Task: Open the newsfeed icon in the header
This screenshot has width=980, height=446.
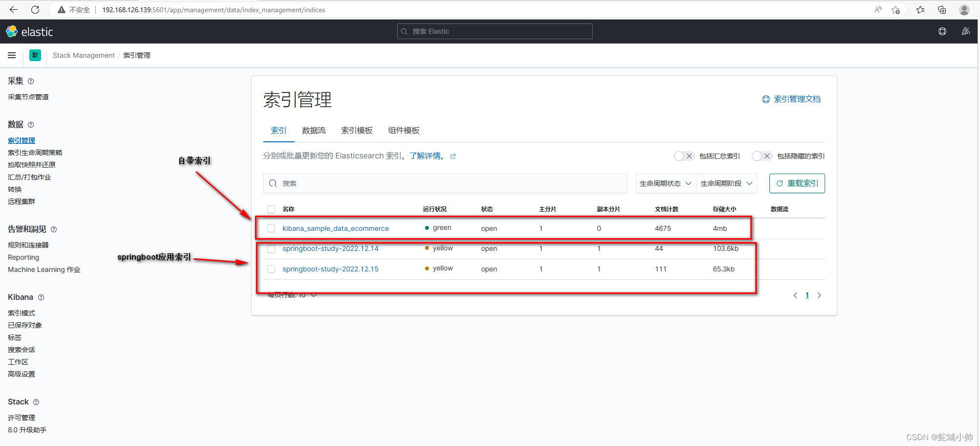Action: [x=966, y=31]
